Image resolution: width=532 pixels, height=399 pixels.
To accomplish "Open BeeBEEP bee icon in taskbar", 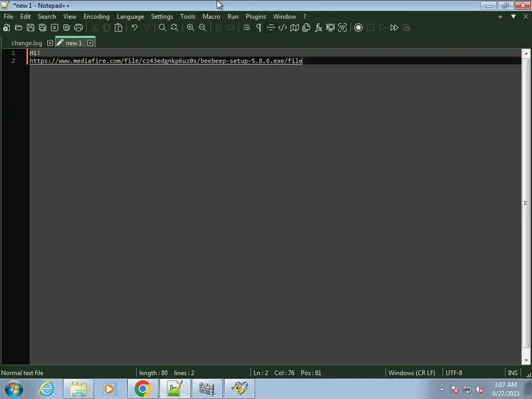I will coord(240,389).
